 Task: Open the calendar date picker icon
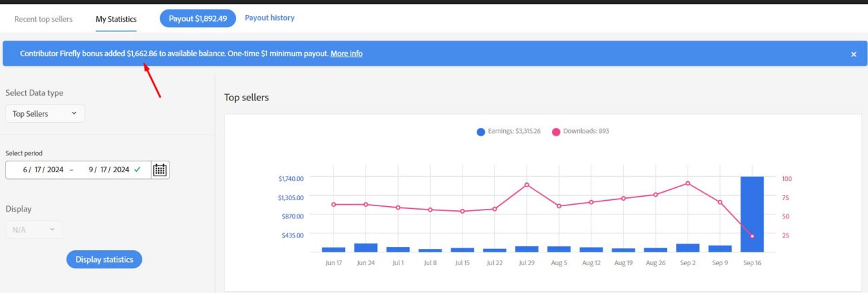click(159, 170)
